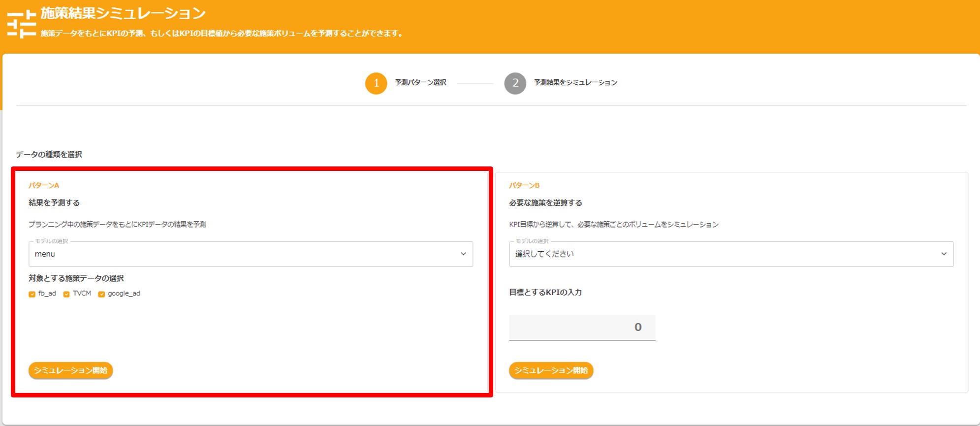980x426 pixels.
Task: Select step 1 circle 予測パターン選択
Action: 376,83
